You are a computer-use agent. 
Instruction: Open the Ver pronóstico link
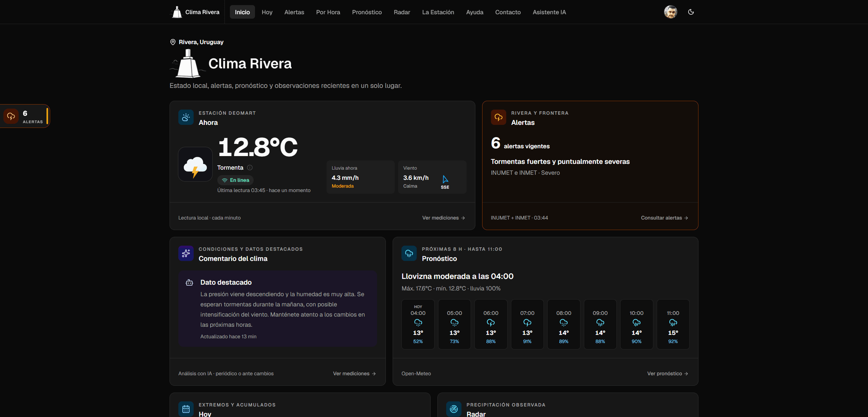tap(667, 374)
